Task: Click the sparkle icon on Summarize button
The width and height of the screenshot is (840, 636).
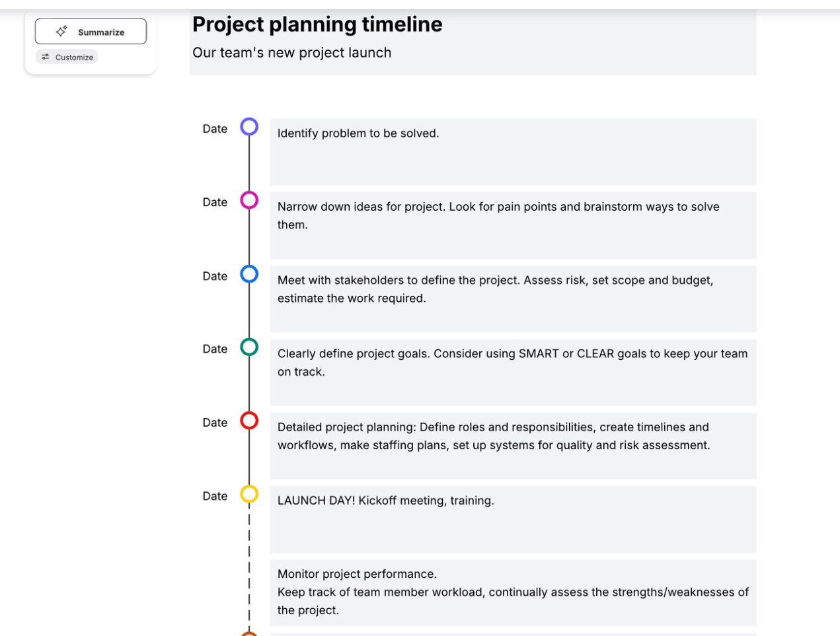Action: [x=61, y=30]
